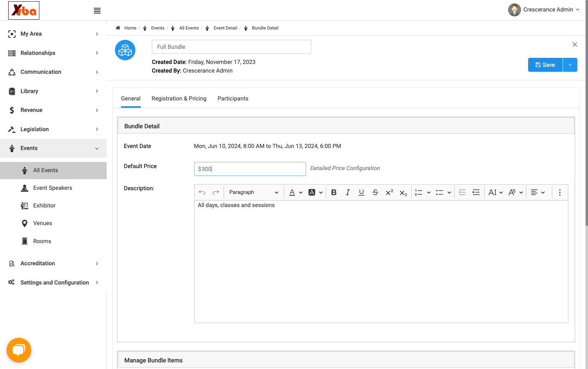Open the Save options dropdown arrow
Viewport: 588px width, 369px height.
[x=570, y=65]
